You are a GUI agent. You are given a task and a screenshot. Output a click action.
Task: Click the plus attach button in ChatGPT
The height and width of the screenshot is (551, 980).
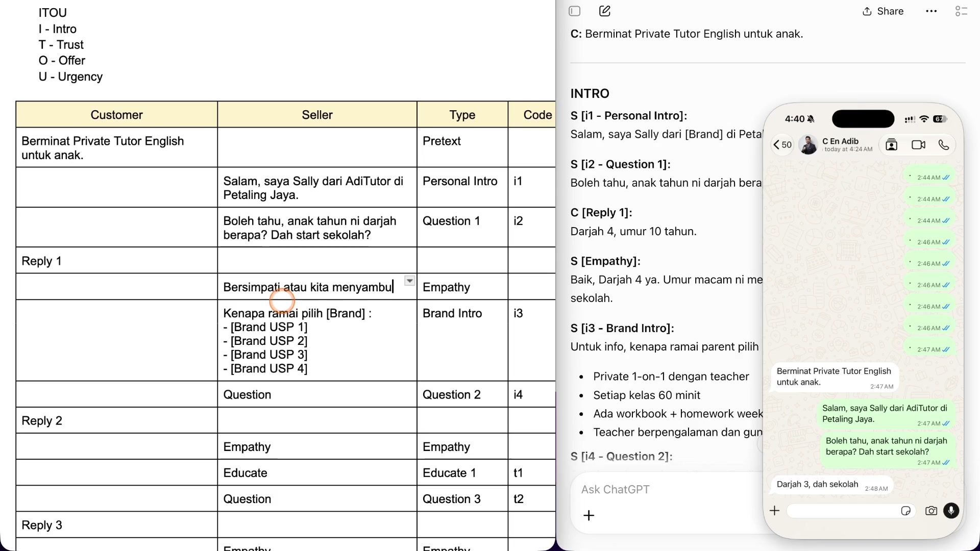589,515
